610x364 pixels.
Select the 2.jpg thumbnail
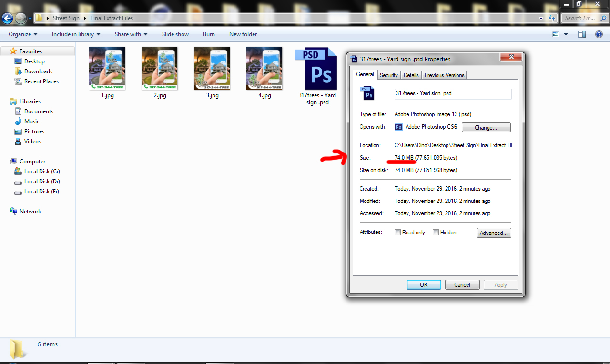click(x=160, y=68)
